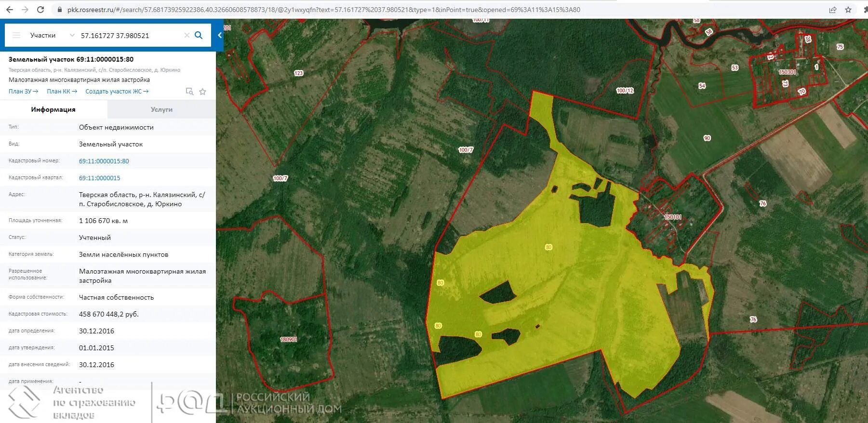Open cadastral quarter 69:11:0000015 link
Screen dimensions: 868x423
click(x=100, y=178)
